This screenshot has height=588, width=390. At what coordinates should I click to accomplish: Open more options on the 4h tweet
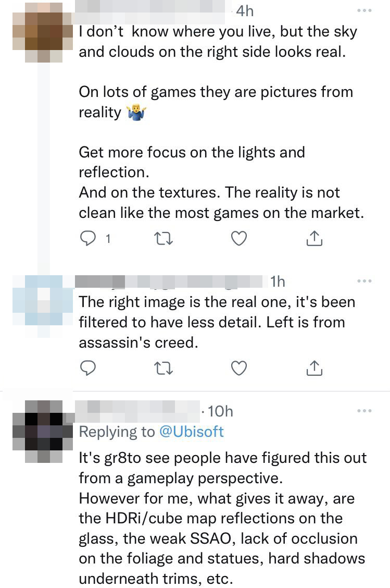[x=364, y=11]
